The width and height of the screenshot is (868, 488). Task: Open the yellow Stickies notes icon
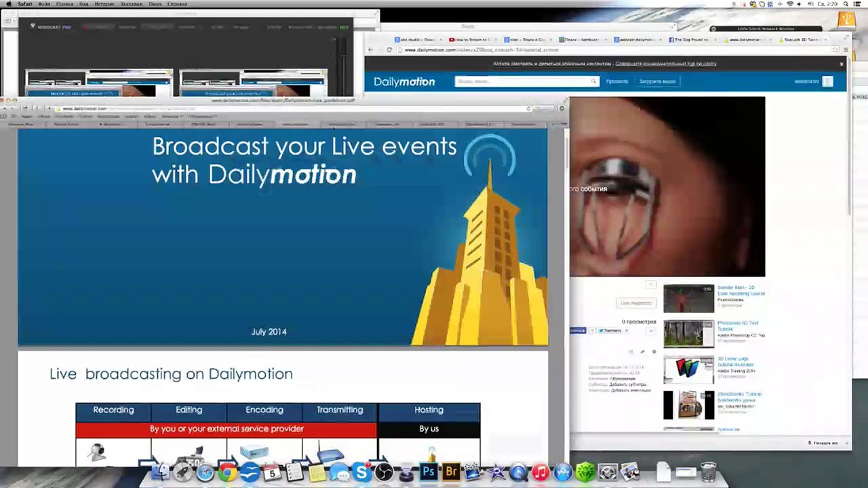tap(317, 472)
